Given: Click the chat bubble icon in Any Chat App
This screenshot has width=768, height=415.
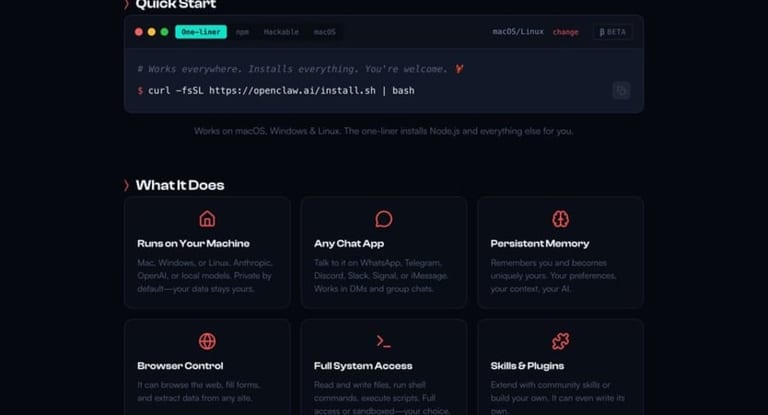Looking at the screenshot, I should click(384, 219).
